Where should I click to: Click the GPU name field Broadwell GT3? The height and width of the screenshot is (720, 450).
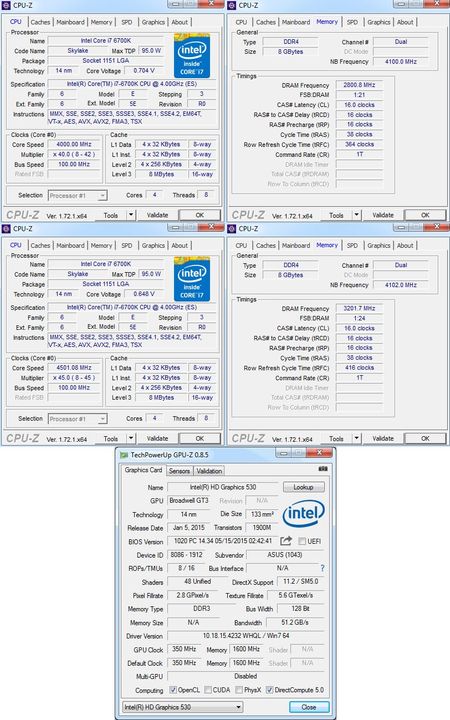point(189,501)
